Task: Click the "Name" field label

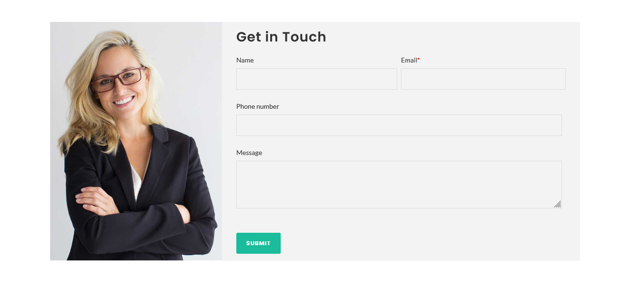Action: 245,60
